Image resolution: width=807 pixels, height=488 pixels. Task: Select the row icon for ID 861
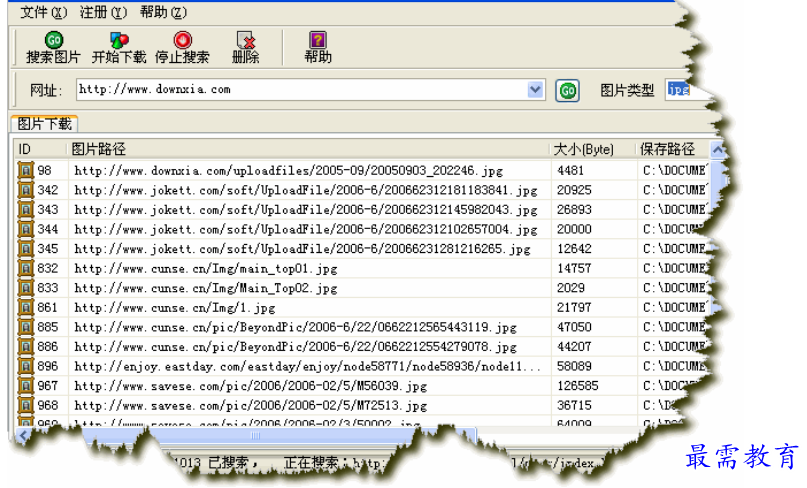tap(26, 307)
